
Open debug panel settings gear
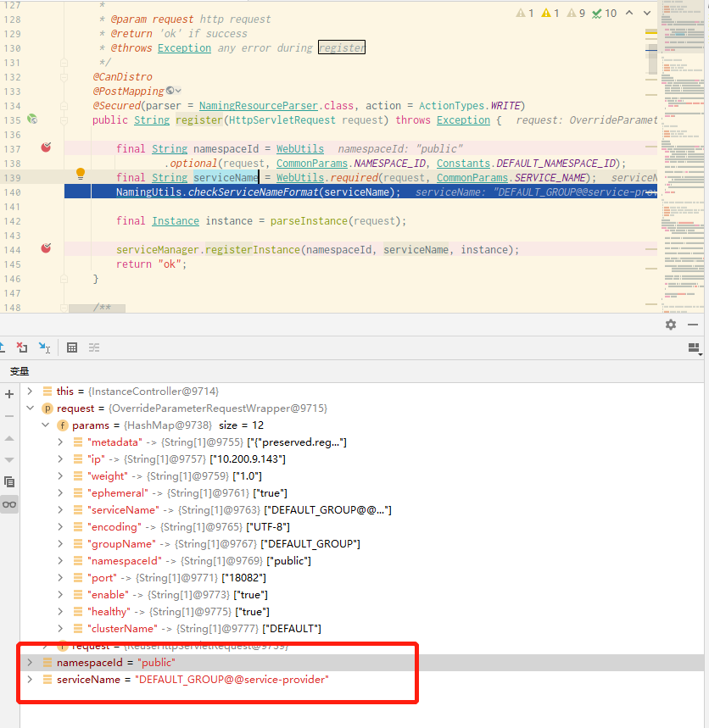click(671, 325)
